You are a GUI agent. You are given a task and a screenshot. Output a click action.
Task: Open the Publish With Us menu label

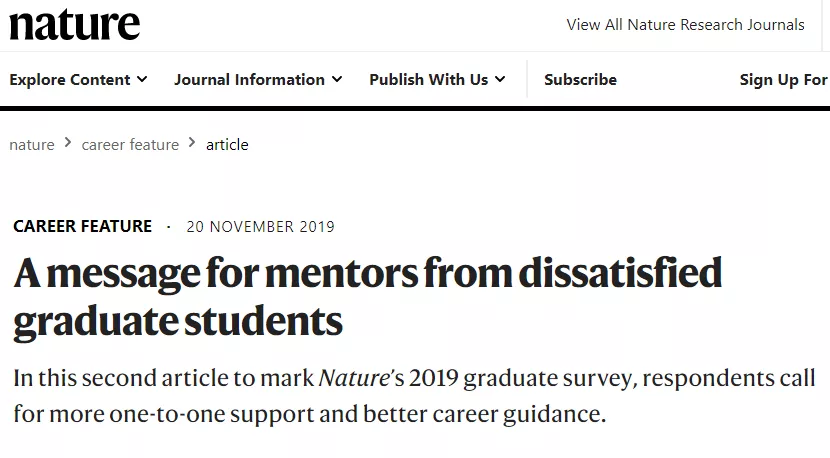tap(428, 79)
